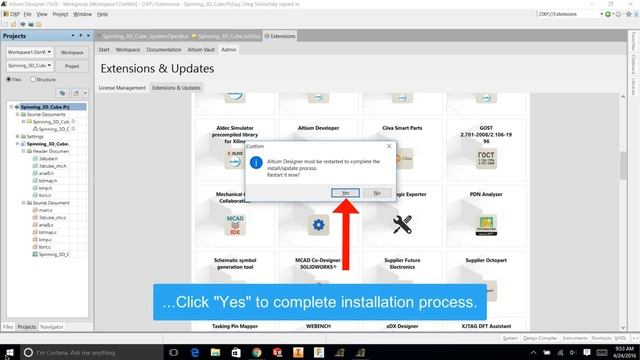
Task: Collapse the embedded project's Source Documents folder
Action: (24, 203)
